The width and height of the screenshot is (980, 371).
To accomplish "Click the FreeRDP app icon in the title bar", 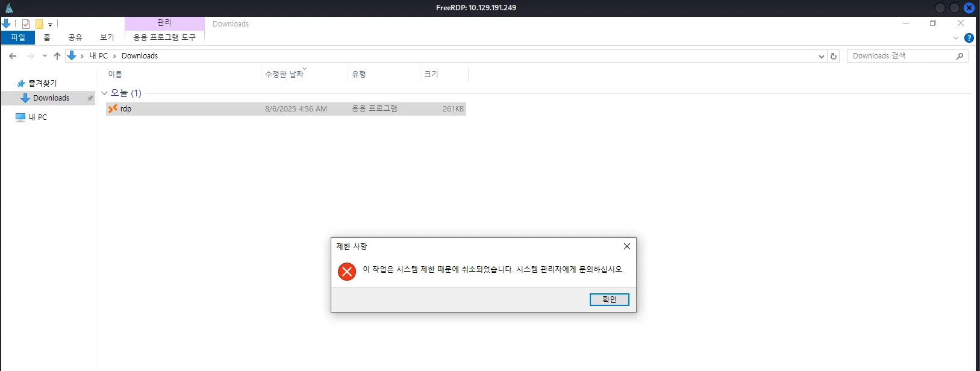I will click(9, 8).
